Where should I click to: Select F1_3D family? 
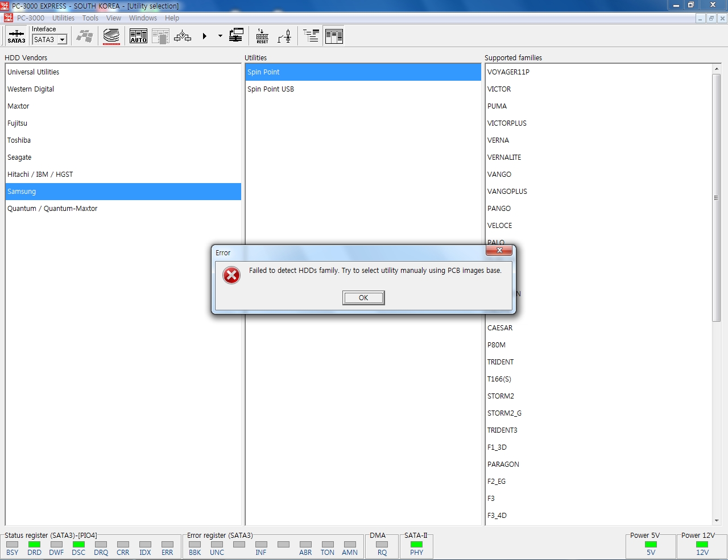pos(598,447)
